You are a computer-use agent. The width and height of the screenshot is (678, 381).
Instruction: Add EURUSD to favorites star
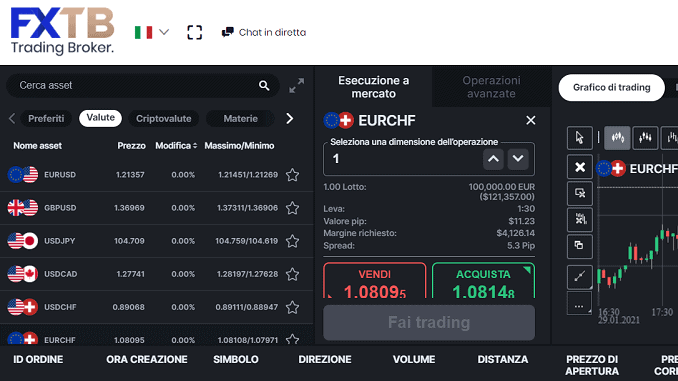coord(293,175)
